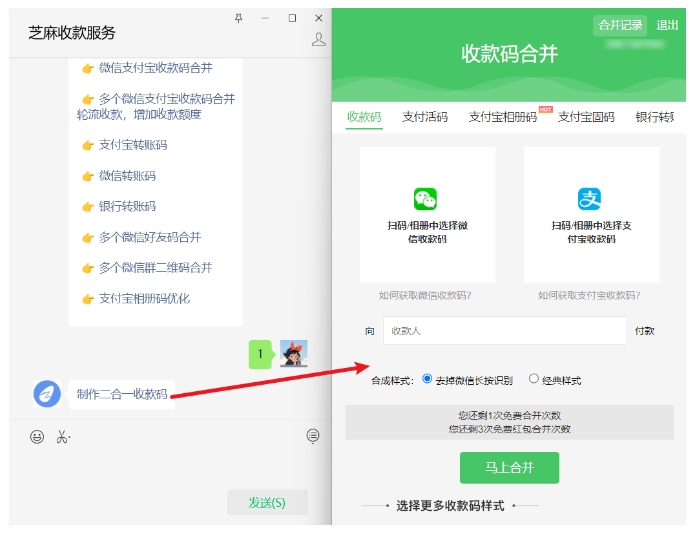Click the pointing hand emoji beside 微信转账码
Viewport: 692px width, 544px height.
click(x=88, y=176)
